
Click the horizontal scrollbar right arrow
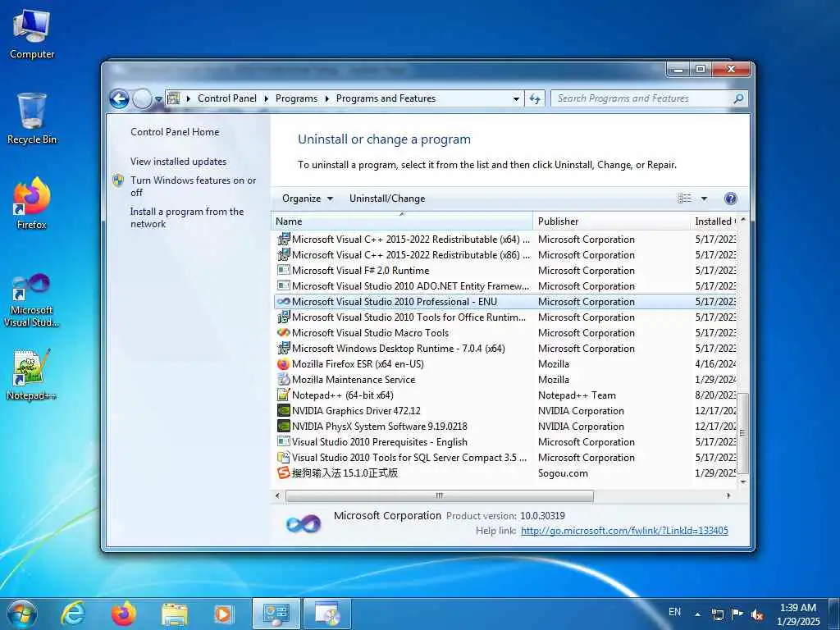(728, 496)
